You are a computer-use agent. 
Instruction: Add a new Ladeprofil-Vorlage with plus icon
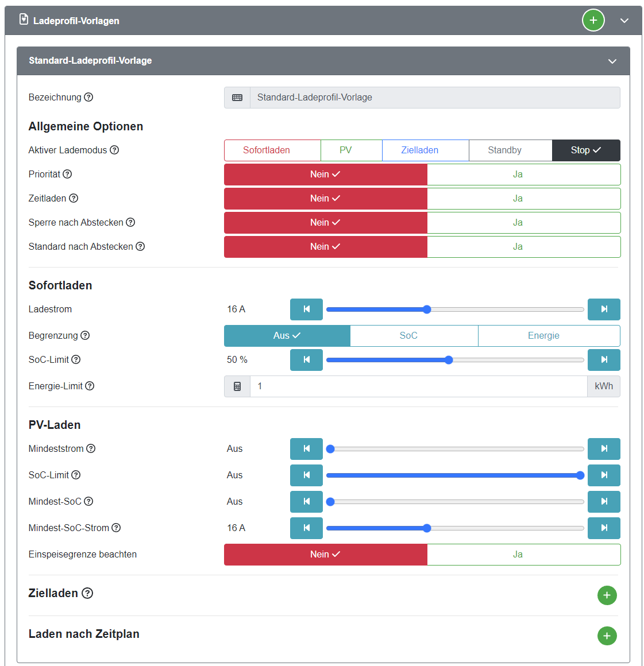tap(593, 21)
